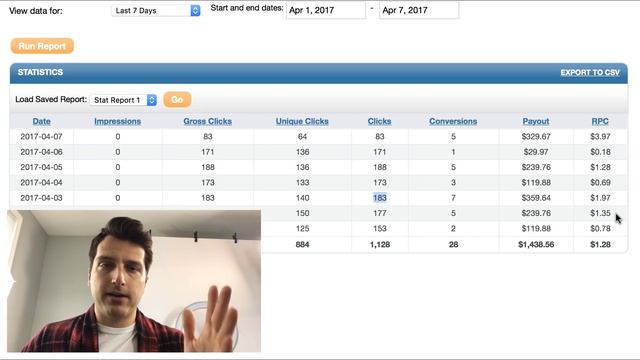Click the Conversions value 7

pos(453,198)
